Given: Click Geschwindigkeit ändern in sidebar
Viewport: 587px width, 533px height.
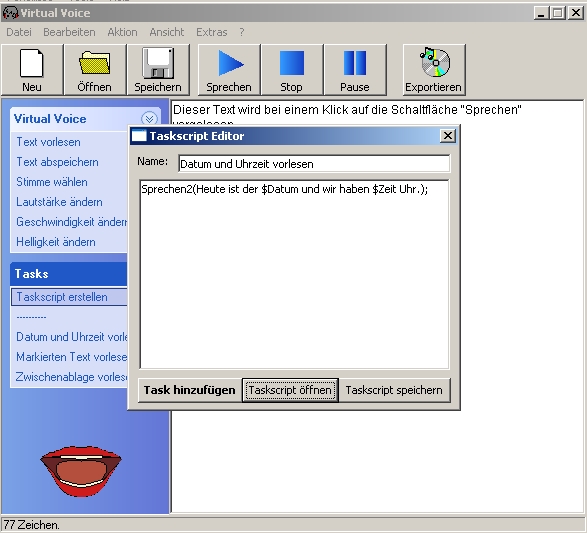Looking at the screenshot, I should (x=72, y=222).
